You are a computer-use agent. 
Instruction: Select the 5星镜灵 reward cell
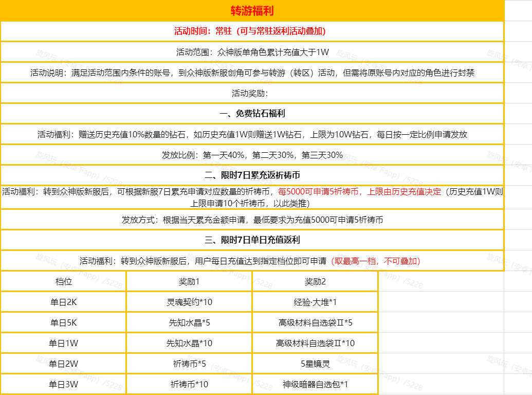(x=315, y=364)
